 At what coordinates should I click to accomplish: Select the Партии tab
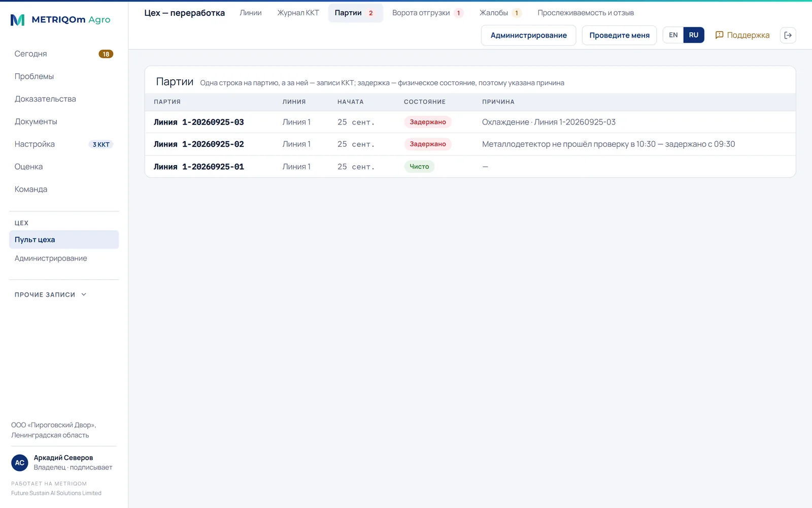(355, 13)
